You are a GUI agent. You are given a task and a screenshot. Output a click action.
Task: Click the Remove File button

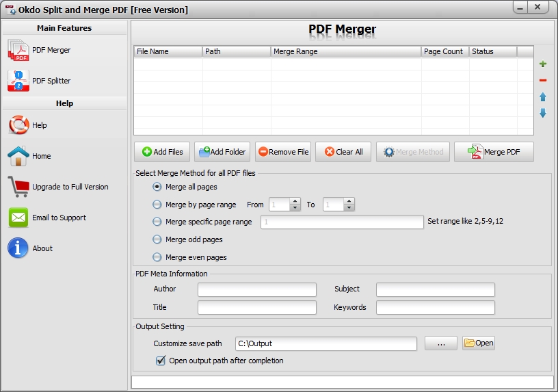click(283, 152)
